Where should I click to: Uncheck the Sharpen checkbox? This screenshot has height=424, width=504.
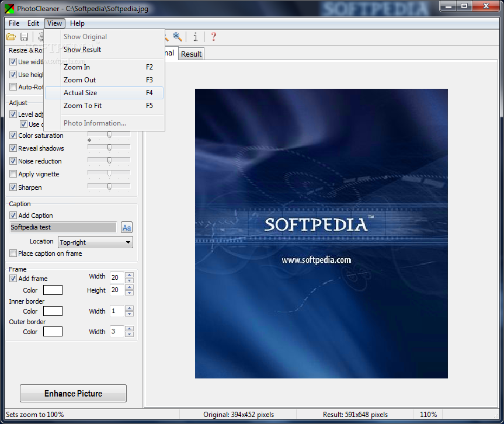coord(13,187)
